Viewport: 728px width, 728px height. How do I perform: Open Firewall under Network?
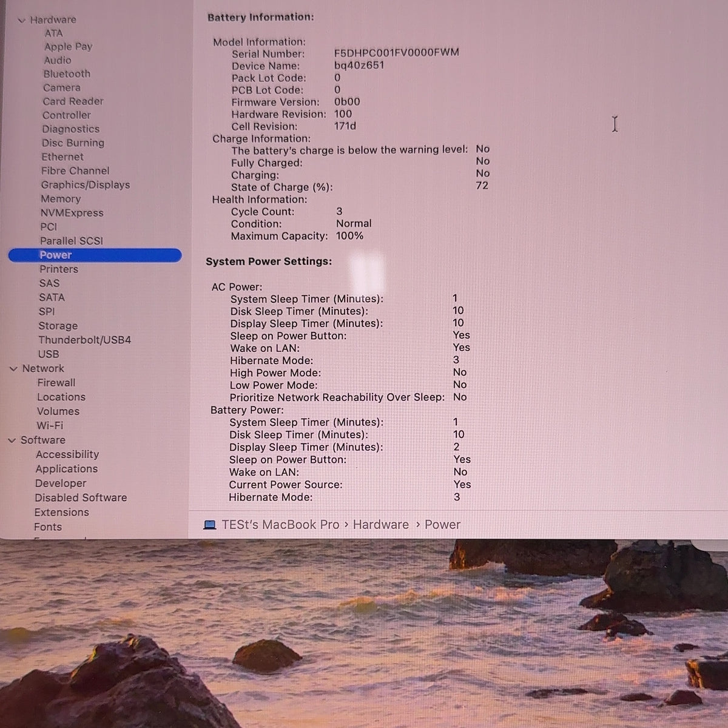point(56,383)
